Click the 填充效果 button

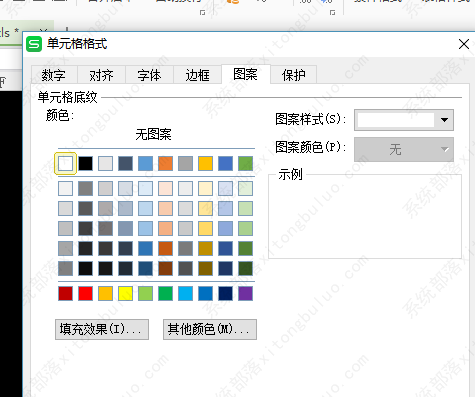[x=102, y=329]
